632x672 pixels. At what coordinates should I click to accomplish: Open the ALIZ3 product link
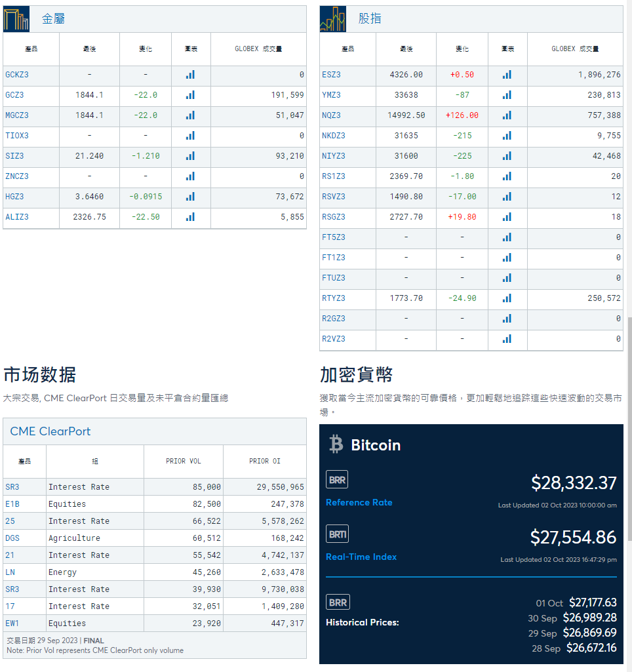[17, 217]
